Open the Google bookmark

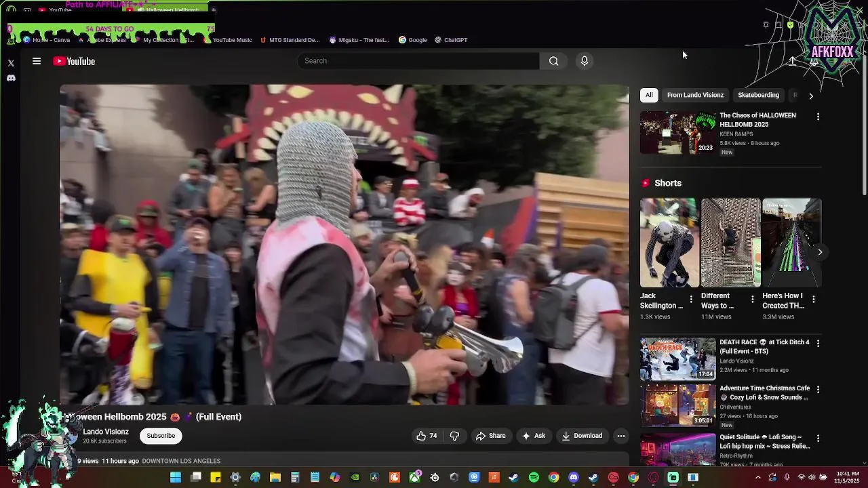click(413, 40)
